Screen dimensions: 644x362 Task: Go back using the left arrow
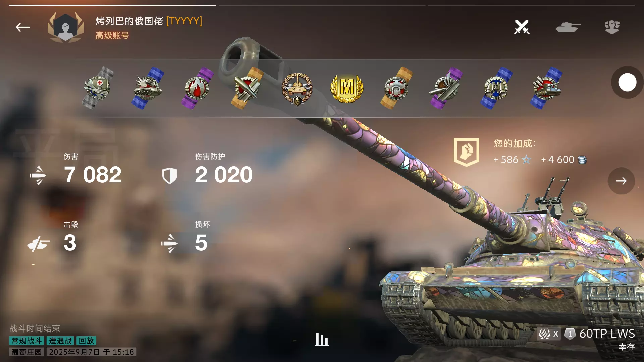click(23, 27)
